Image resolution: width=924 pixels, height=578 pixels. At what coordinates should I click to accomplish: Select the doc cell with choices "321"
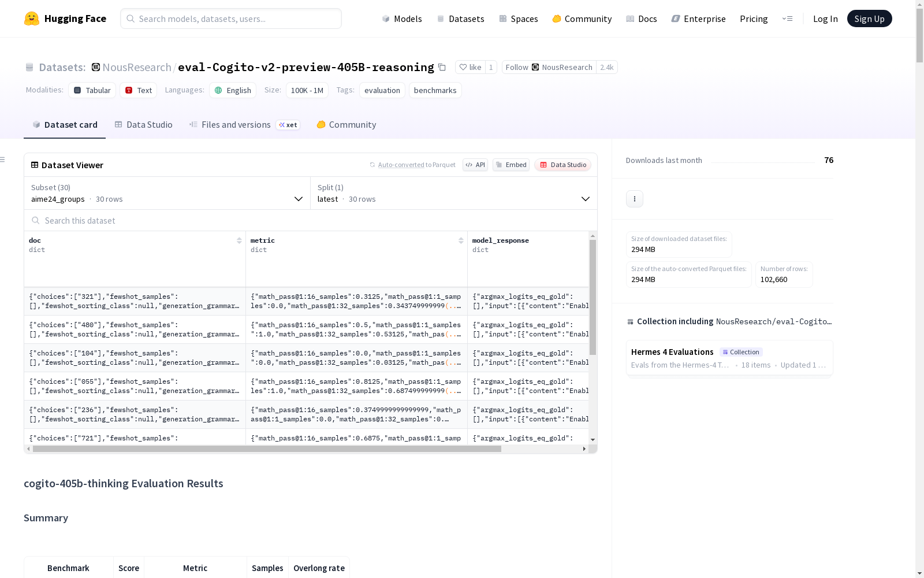(135, 301)
